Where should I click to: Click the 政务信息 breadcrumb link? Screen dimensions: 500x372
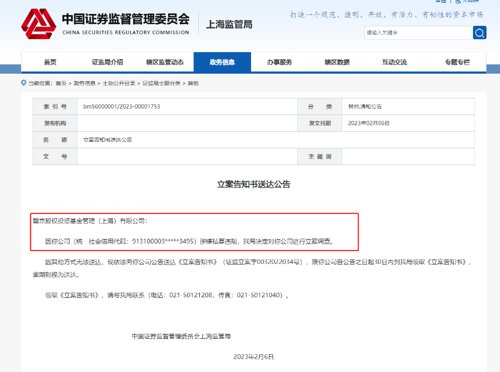[84, 83]
